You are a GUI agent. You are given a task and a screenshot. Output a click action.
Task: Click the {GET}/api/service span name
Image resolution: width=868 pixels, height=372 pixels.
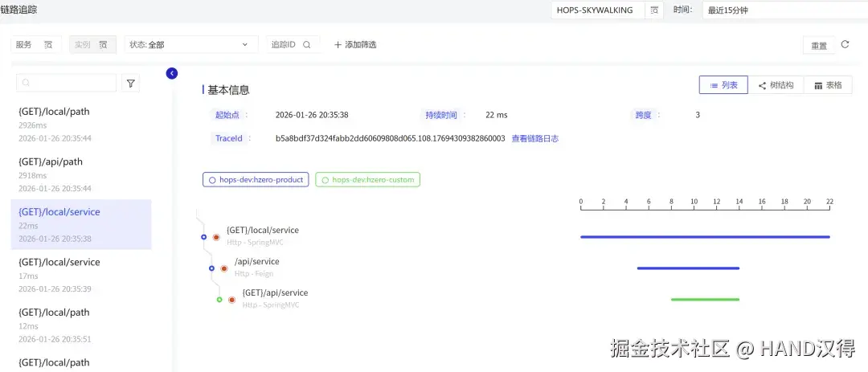275,292
